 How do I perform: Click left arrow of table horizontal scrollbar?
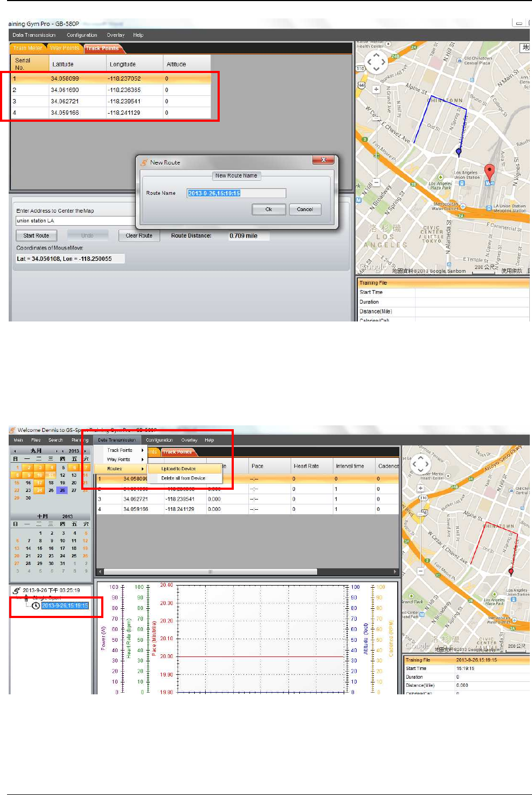pyautogui.click(x=100, y=571)
